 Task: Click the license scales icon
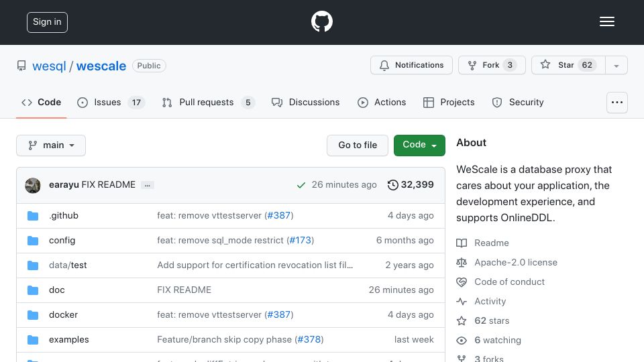tap(462, 263)
